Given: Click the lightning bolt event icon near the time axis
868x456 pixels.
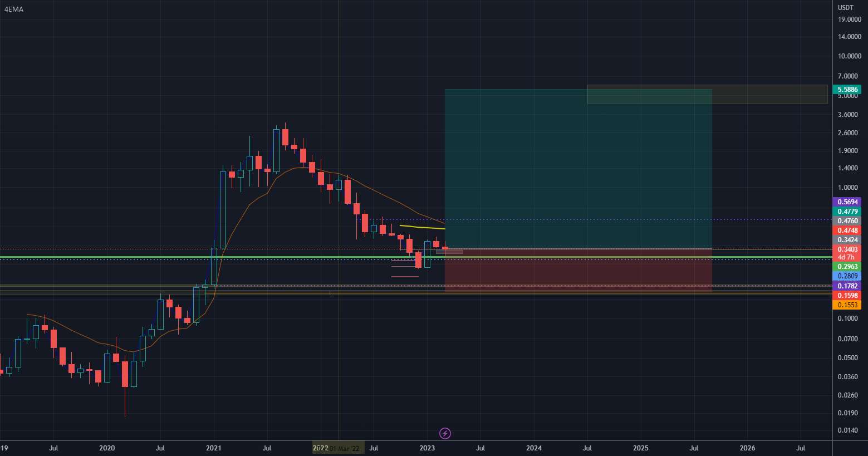Looking at the screenshot, I should (445, 433).
